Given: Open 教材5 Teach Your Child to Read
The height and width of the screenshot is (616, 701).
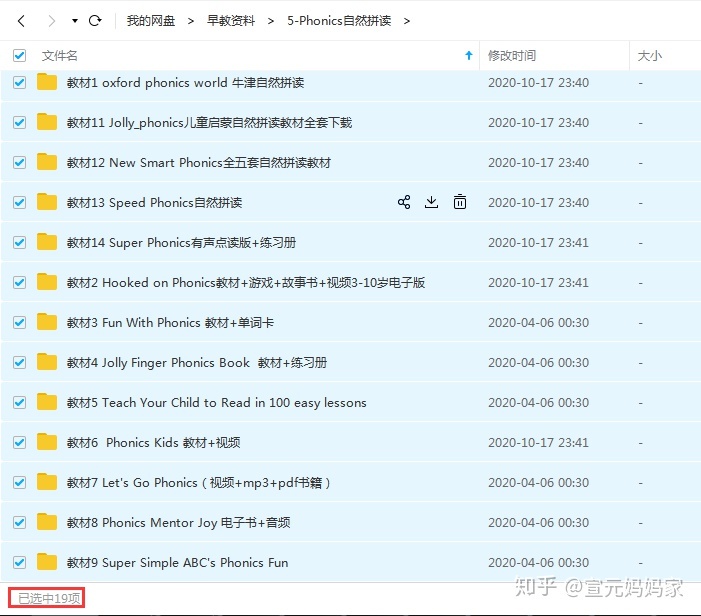Looking at the screenshot, I should point(216,403).
